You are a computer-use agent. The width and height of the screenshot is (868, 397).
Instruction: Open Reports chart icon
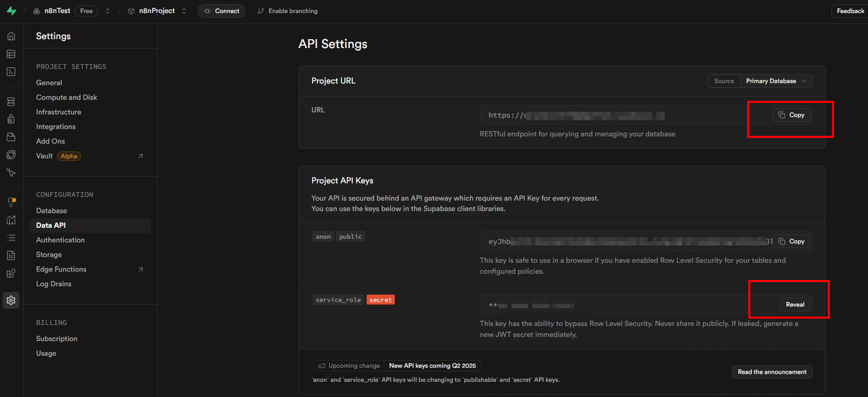[11, 220]
